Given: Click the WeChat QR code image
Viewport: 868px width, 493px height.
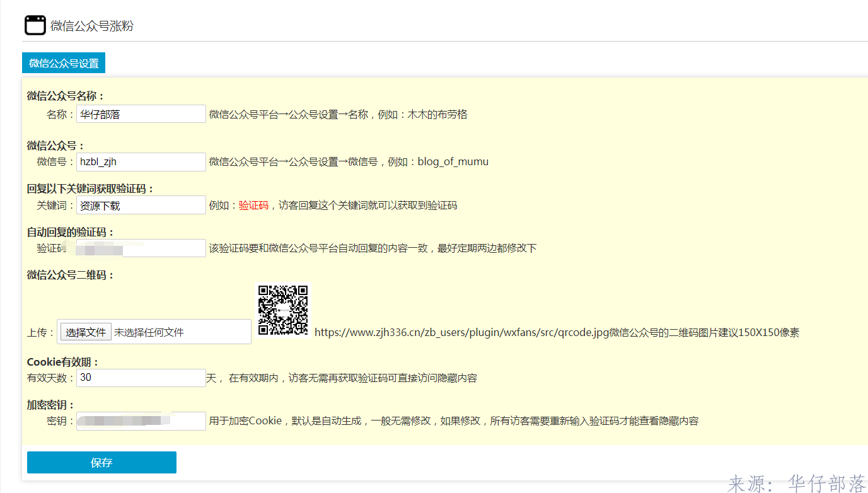Looking at the screenshot, I should (x=283, y=310).
